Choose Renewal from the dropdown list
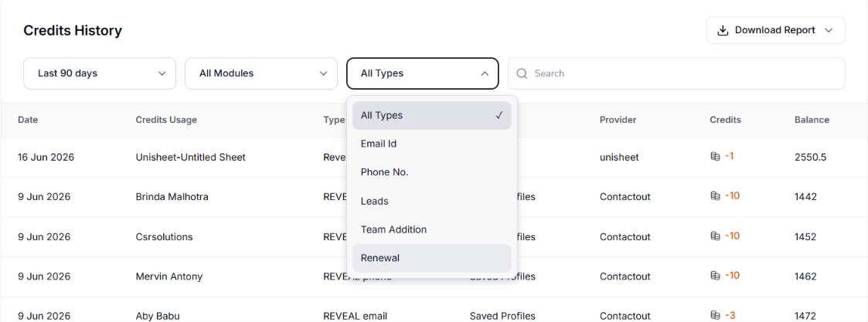The image size is (868, 322). coord(432,258)
